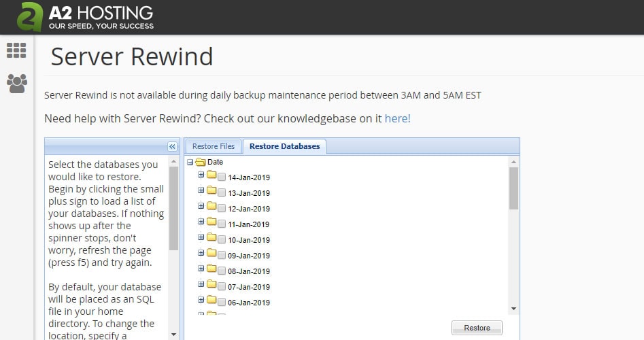This screenshot has width=644, height=340.
Task: Click the Restore button
Action: [x=477, y=328]
